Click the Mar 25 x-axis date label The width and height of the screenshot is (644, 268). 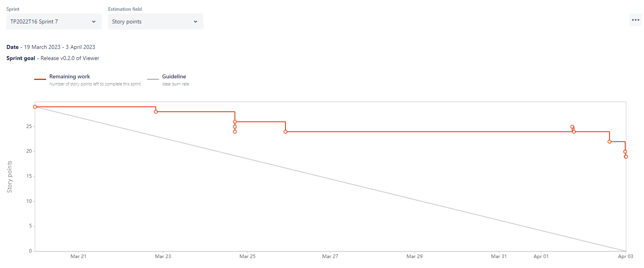[247, 256]
